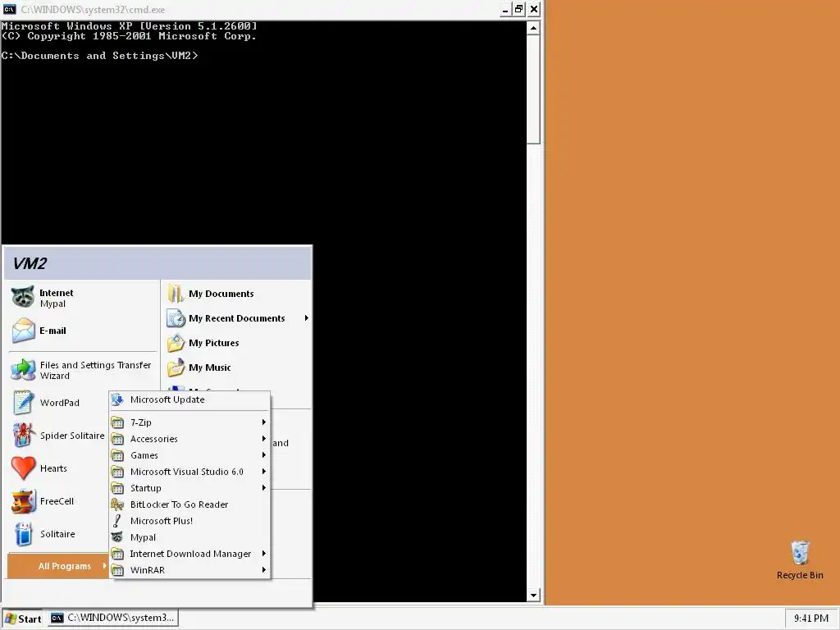Expand My Recent Documents submenu arrow
840x630 pixels.
[x=307, y=318]
